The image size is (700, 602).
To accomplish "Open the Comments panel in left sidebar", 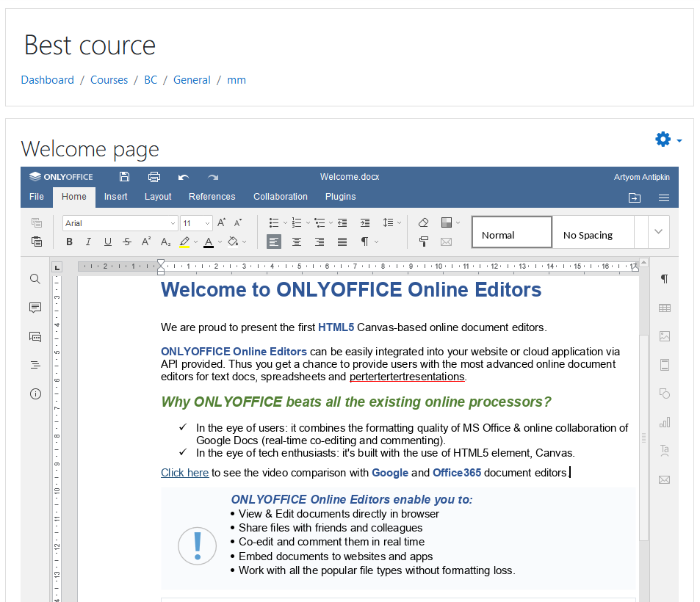I will point(35,308).
